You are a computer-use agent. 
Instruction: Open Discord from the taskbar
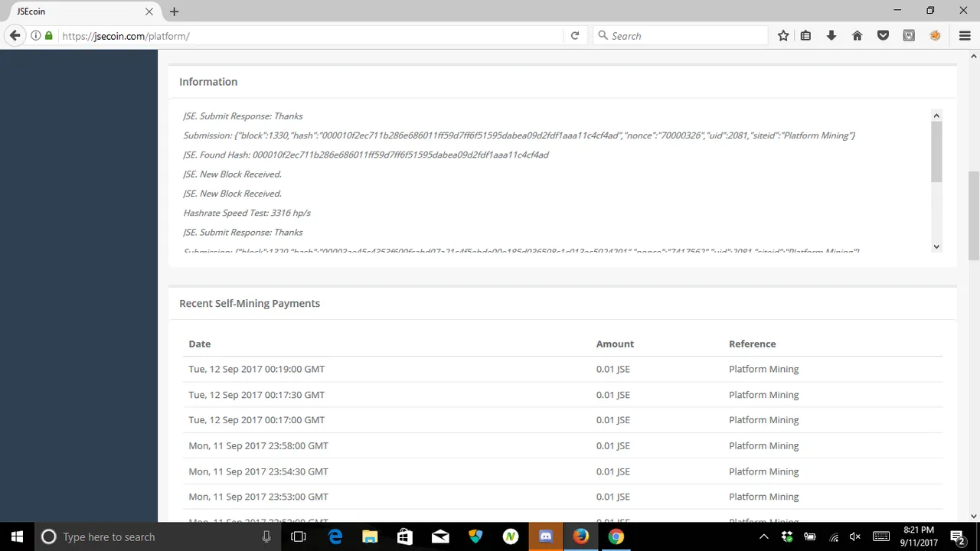545,536
